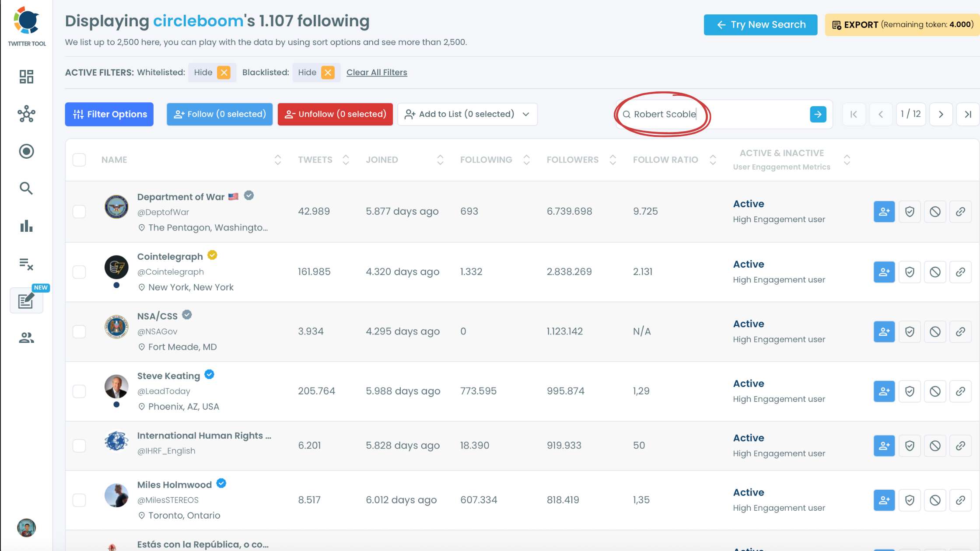Sort by the FOLLOWERS column arrows

[612, 160]
